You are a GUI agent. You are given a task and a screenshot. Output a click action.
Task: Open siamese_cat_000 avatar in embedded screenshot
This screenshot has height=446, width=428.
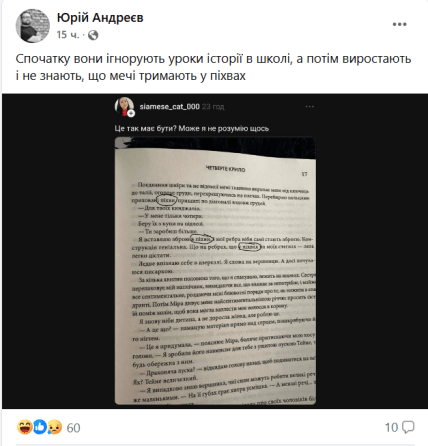(124, 106)
